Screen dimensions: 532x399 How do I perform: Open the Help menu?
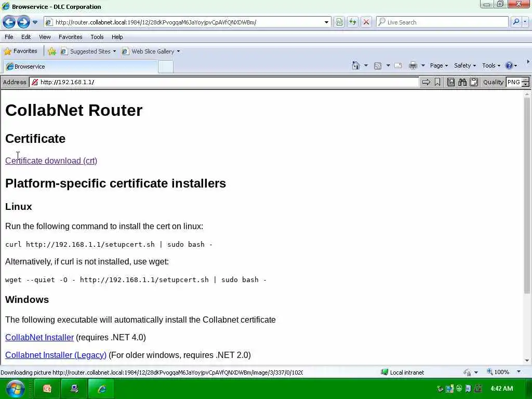[x=117, y=37]
